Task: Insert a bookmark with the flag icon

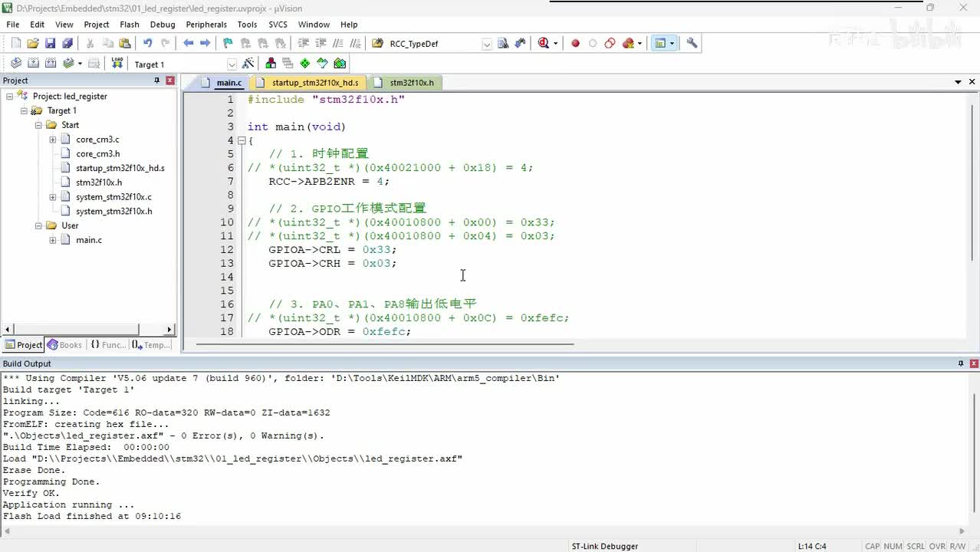Action: (228, 44)
